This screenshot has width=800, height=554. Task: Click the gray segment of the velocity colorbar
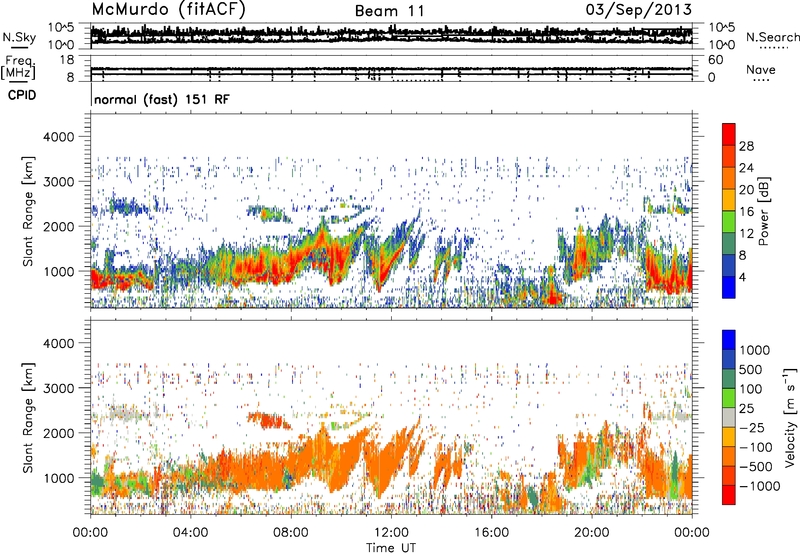[729, 418]
